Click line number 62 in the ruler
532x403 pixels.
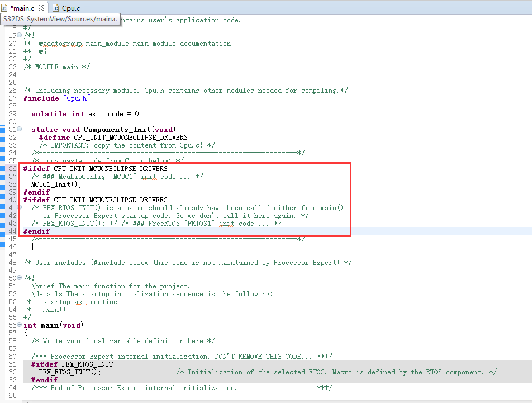tap(12, 372)
